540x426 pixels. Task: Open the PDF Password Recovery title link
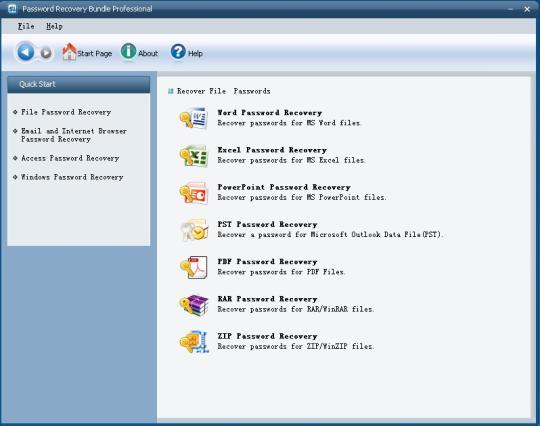(x=267, y=262)
